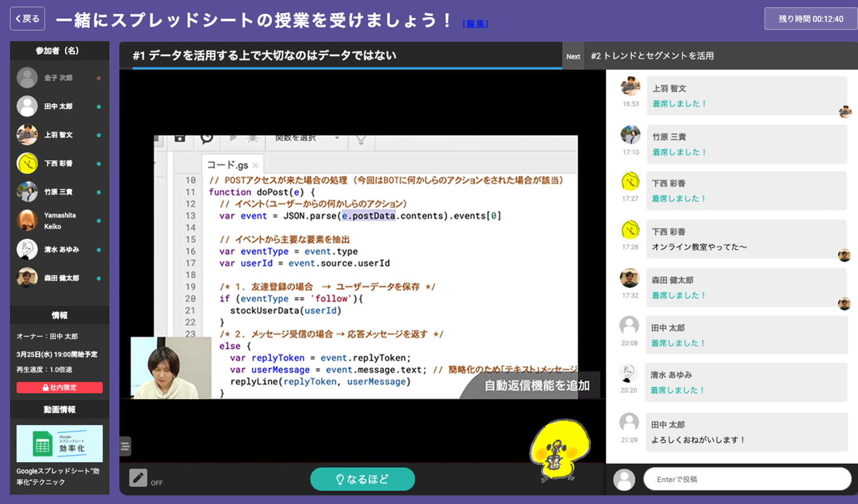Screen dimensions: 858x504
Task: Open the Googleスプレッドシート効率化 video thumbnail
Action: [59, 443]
